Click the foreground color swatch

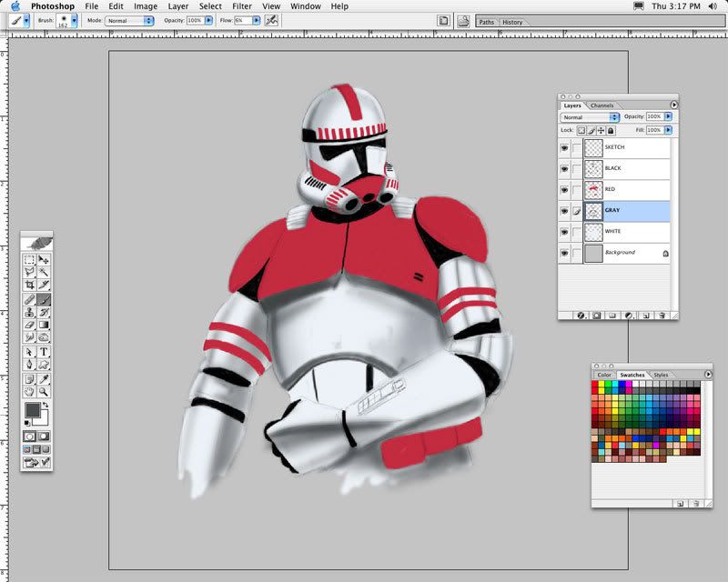tap(33, 410)
